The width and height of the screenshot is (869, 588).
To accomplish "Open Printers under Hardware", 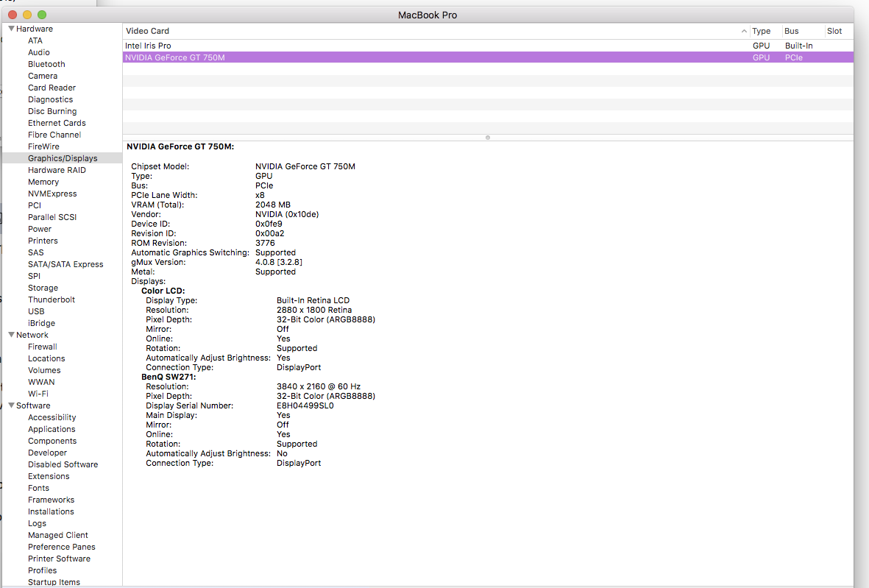I will pyautogui.click(x=43, y=241).
